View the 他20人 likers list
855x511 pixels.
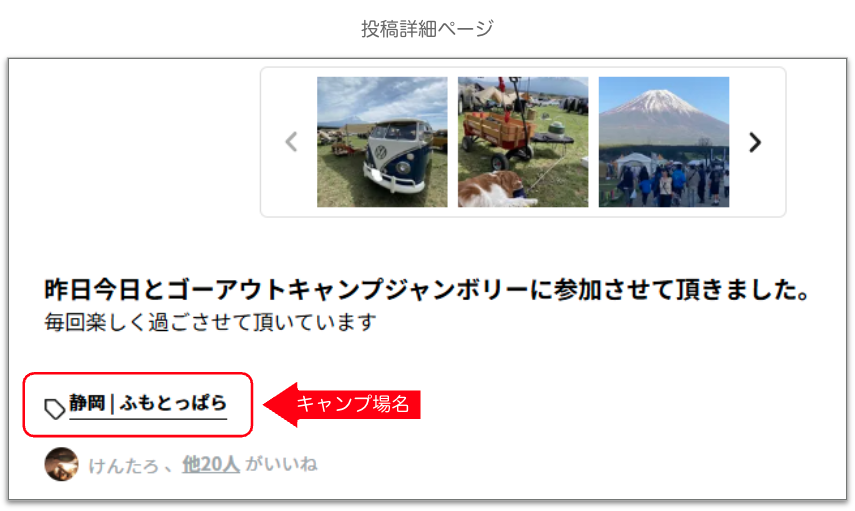pyautogui.click(x=211, y=464)
